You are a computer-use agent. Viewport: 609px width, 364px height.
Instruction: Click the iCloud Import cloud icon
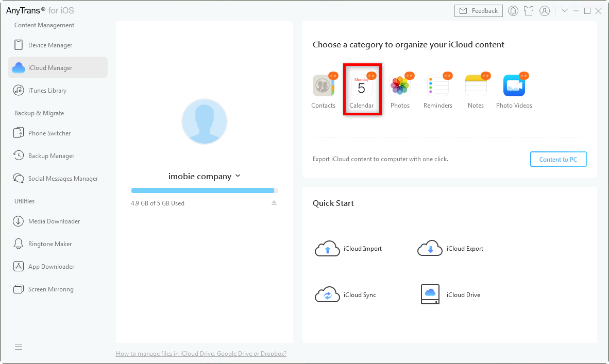[x=327, y=248]
